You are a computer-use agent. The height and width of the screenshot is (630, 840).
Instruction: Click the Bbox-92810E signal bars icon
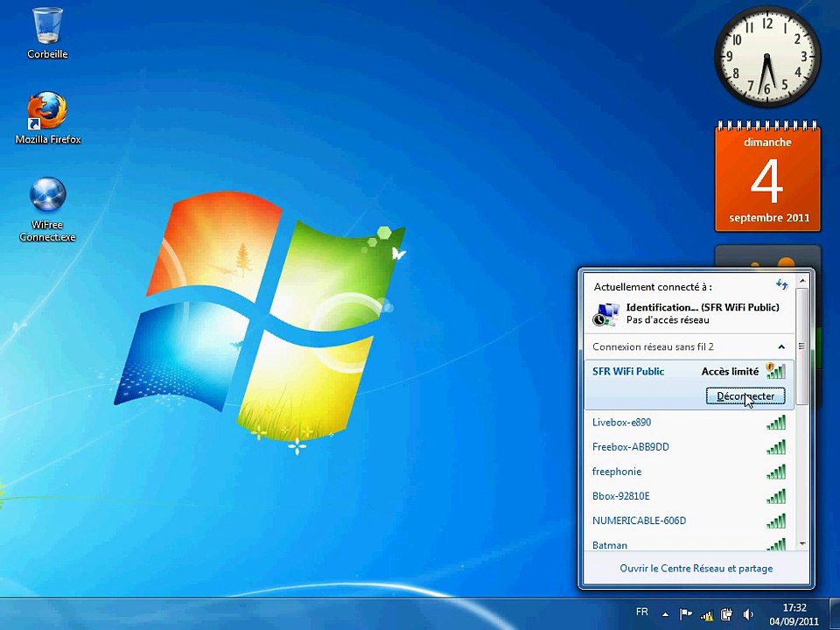point(776,496)
